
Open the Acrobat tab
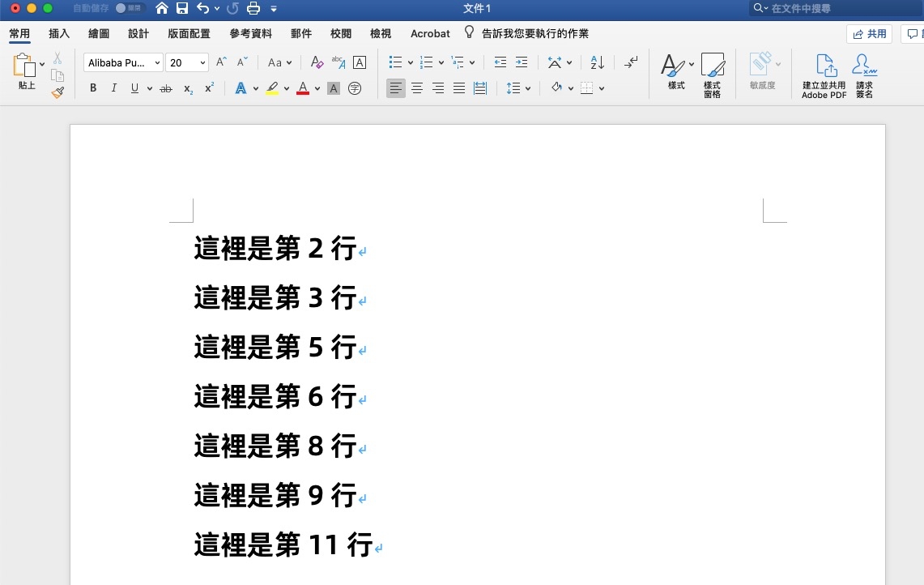click(430, 33)
